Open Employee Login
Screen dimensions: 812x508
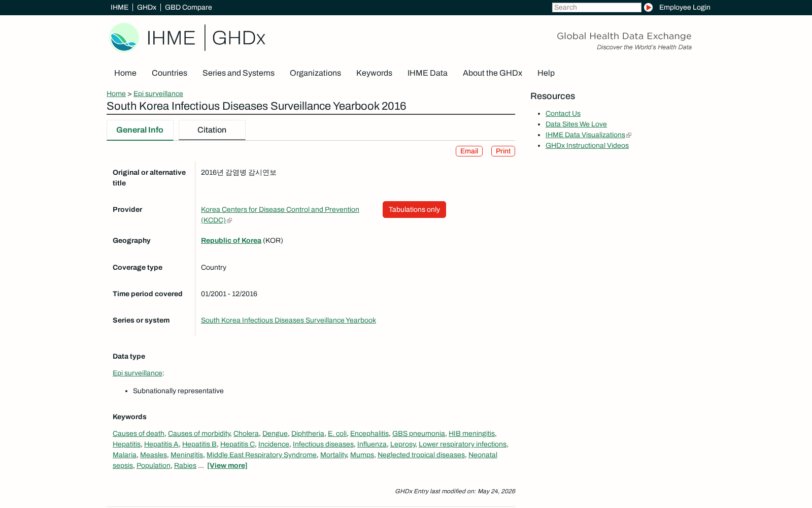(x=685, y=7)
